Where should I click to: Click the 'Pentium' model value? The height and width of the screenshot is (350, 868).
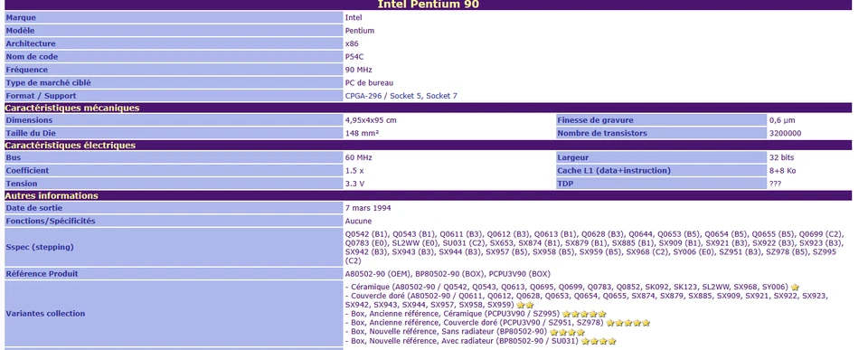click(359, 31)
